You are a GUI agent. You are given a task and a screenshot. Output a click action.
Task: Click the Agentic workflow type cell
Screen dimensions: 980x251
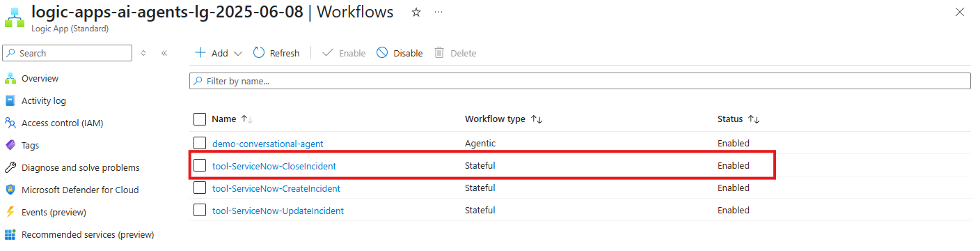(x=480, y=143)
